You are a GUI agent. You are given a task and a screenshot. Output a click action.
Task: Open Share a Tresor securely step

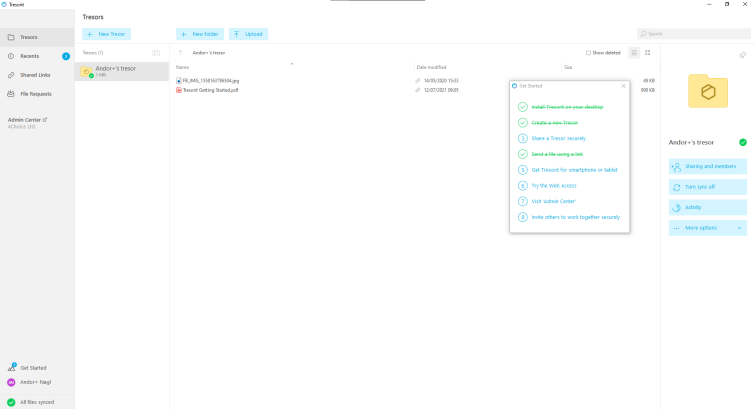(x=559, y=138)
